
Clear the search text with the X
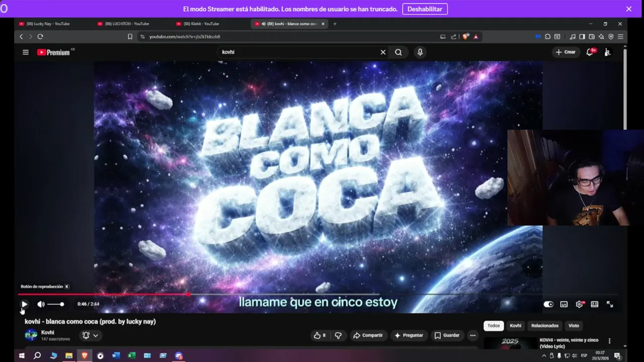pyautogui.click(x=383, y=52)
